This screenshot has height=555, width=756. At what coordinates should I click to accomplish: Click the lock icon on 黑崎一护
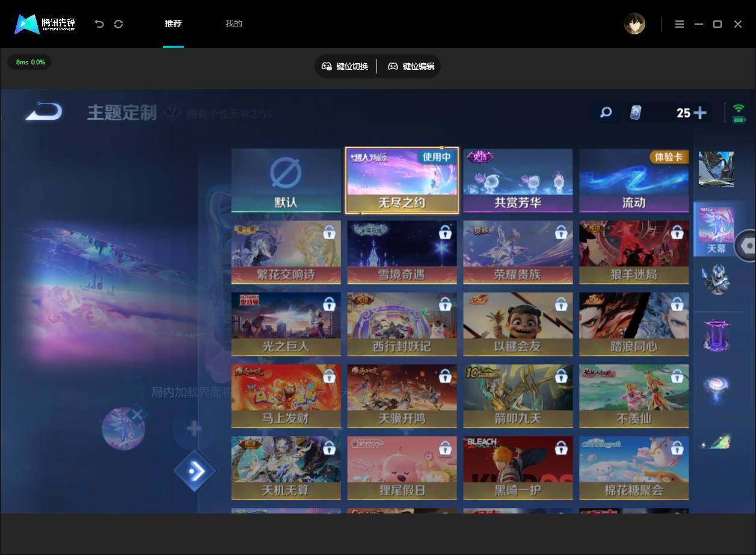561,448
